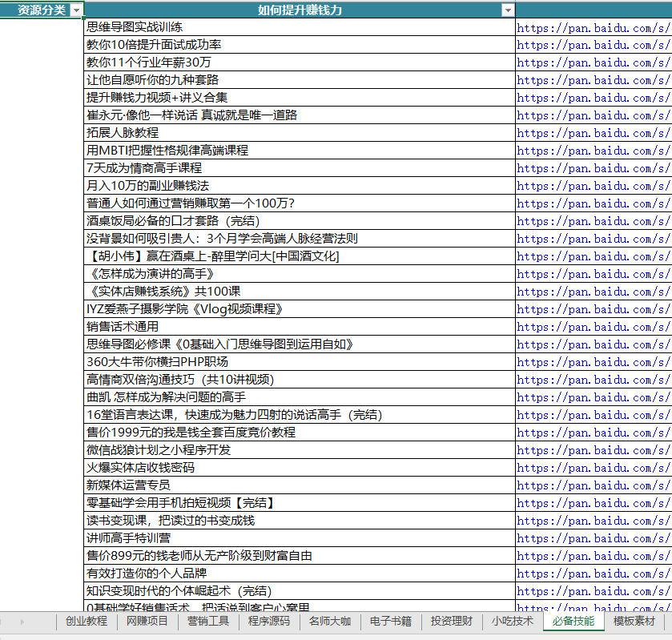Open the 电子书籍 sheet tab
This screenshot has width=672, height=640.
391,622
